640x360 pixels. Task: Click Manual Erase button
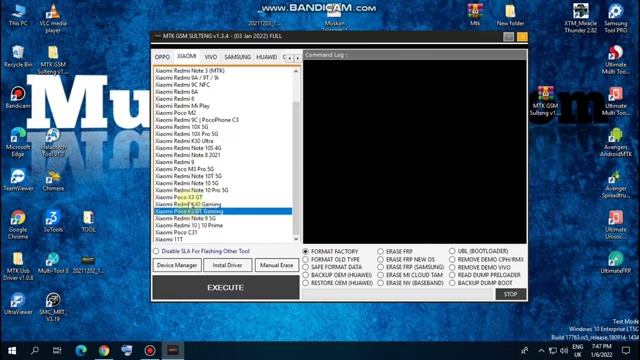coord(277,265)
